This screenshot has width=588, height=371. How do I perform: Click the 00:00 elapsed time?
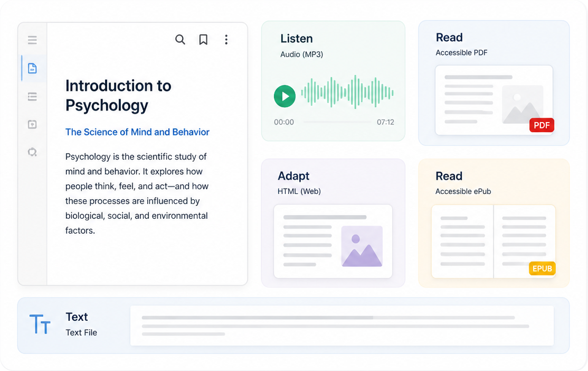(284, 122)
